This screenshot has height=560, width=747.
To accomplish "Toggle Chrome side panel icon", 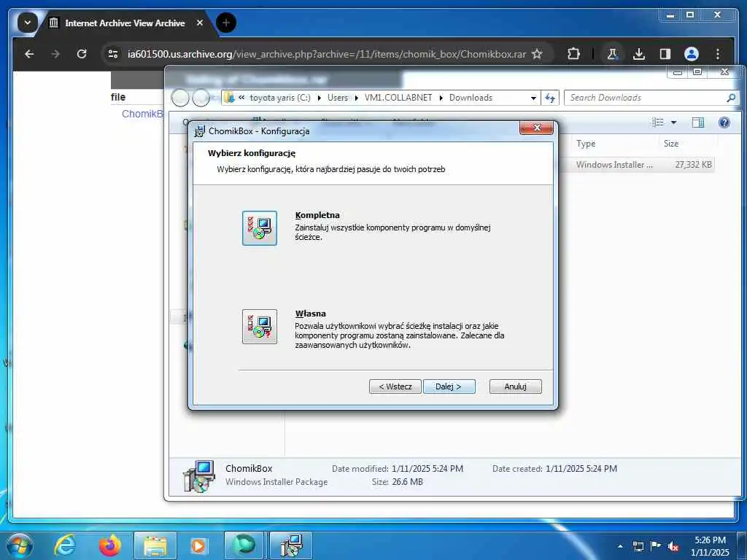I will 665,54.
